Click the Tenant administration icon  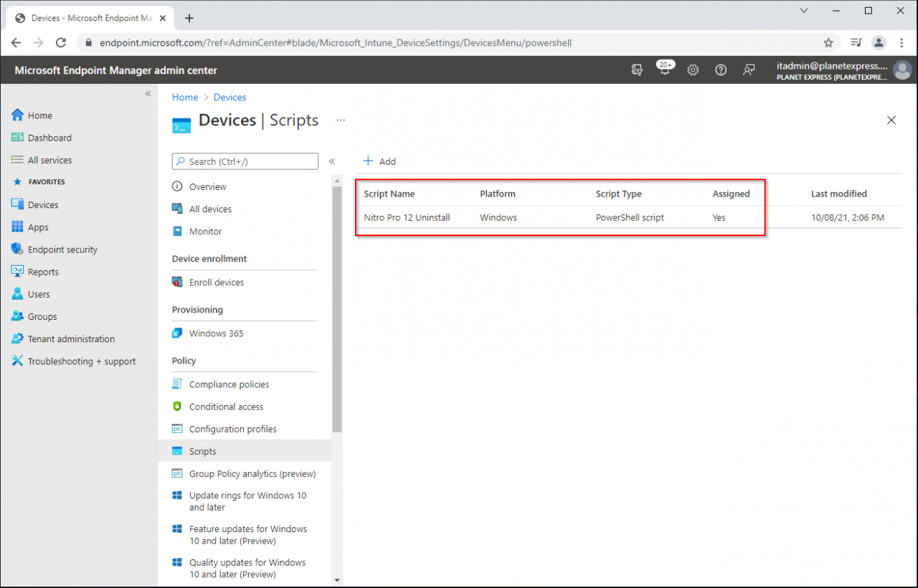tap(17, 338)
